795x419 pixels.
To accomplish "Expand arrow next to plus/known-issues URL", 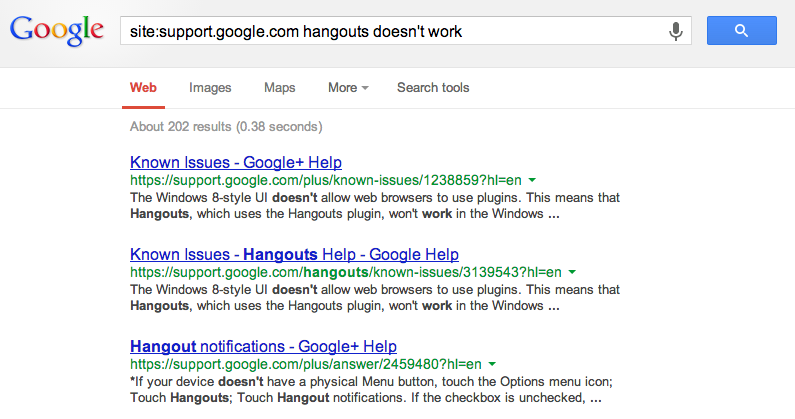I will click(x=532, y=180).
